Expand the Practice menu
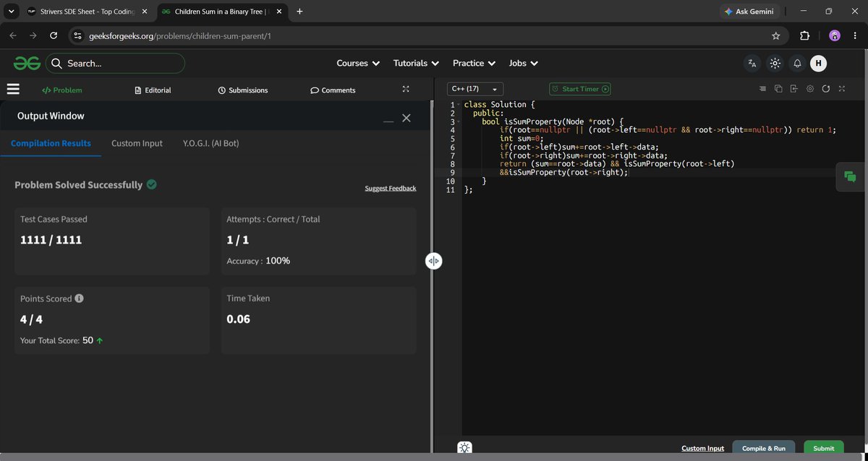Image resolution: width=868 pixels, height=461 pixels. (x=474, y=64)
